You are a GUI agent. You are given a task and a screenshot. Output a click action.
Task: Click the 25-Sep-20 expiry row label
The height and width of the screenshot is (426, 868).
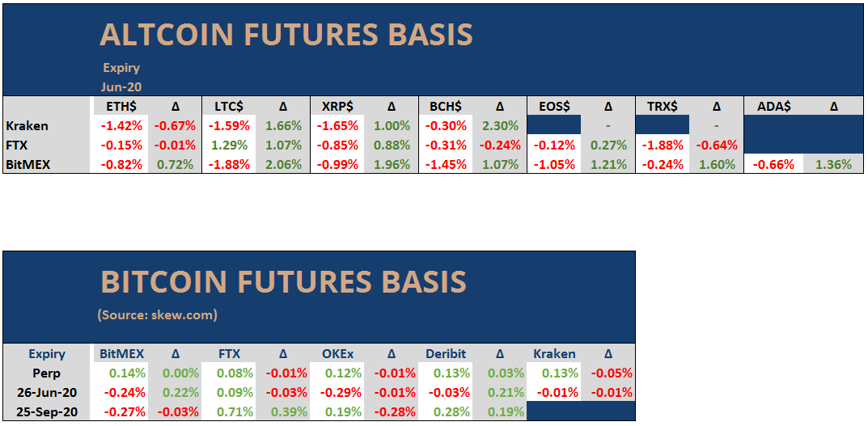coord(47,411)
